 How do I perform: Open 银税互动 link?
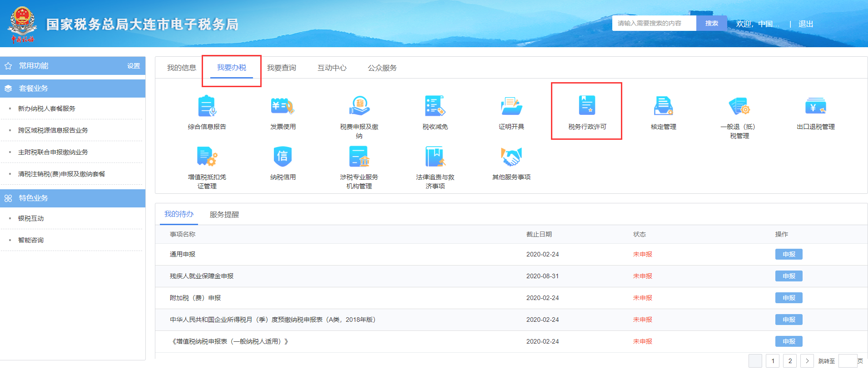pos(31,218)
